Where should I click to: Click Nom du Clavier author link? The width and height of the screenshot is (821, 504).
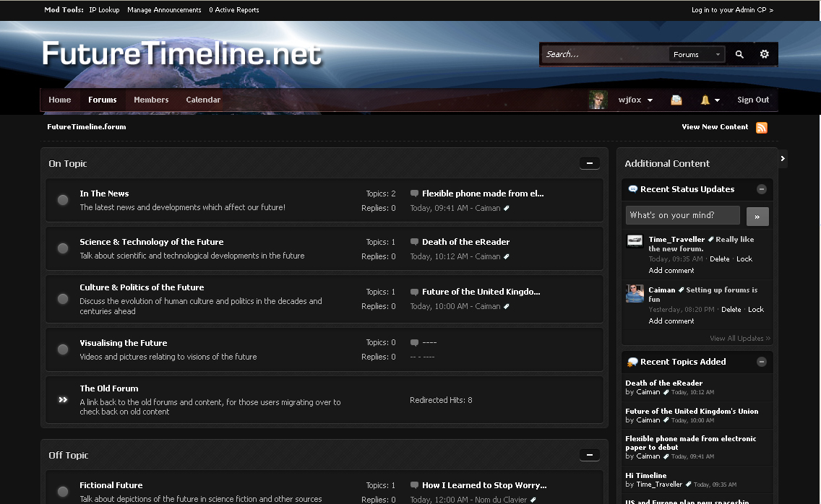coord(501,500)
